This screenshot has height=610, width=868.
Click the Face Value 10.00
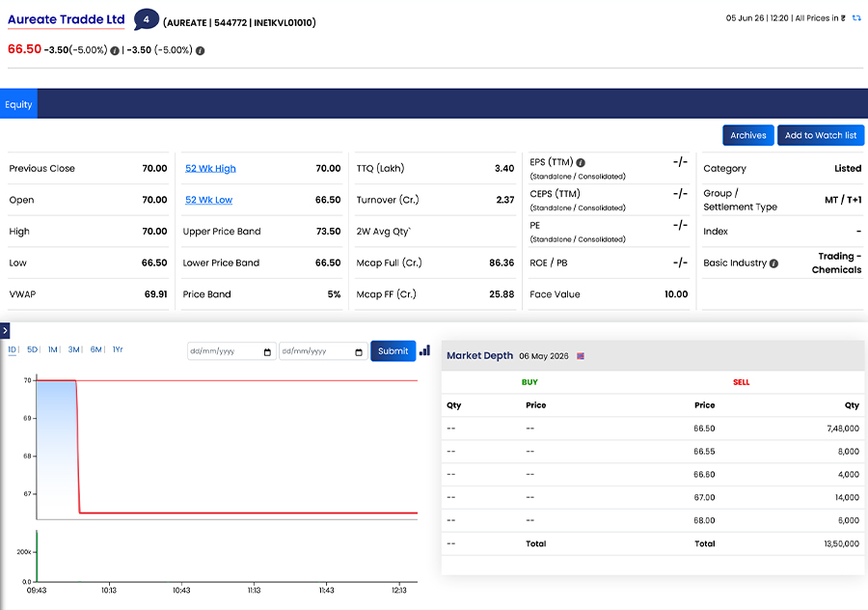click(x=676, y=294)
